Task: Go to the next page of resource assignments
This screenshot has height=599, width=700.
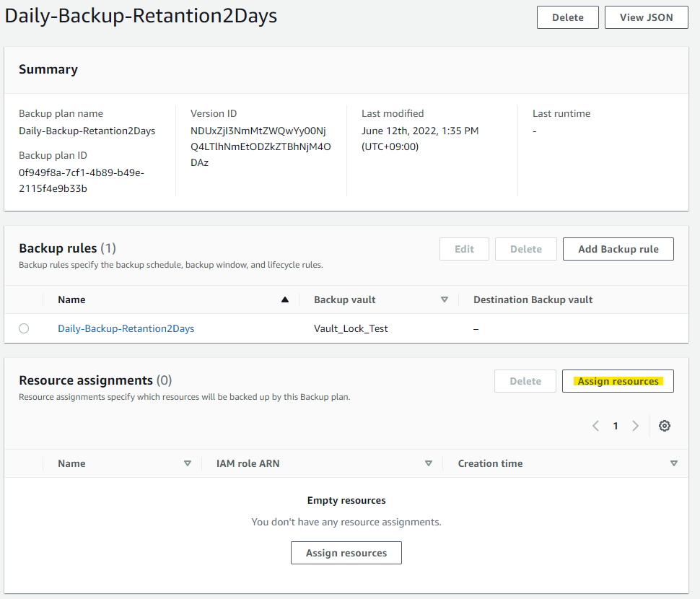Action: (x=635, y=426)
